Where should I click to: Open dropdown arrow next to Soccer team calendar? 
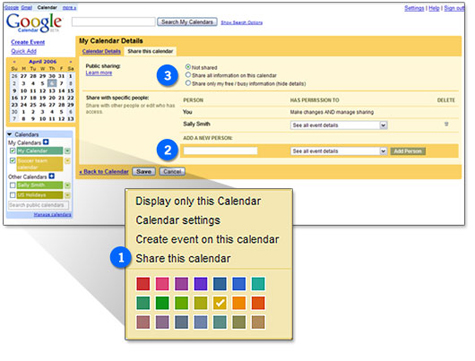pos(67,161)
